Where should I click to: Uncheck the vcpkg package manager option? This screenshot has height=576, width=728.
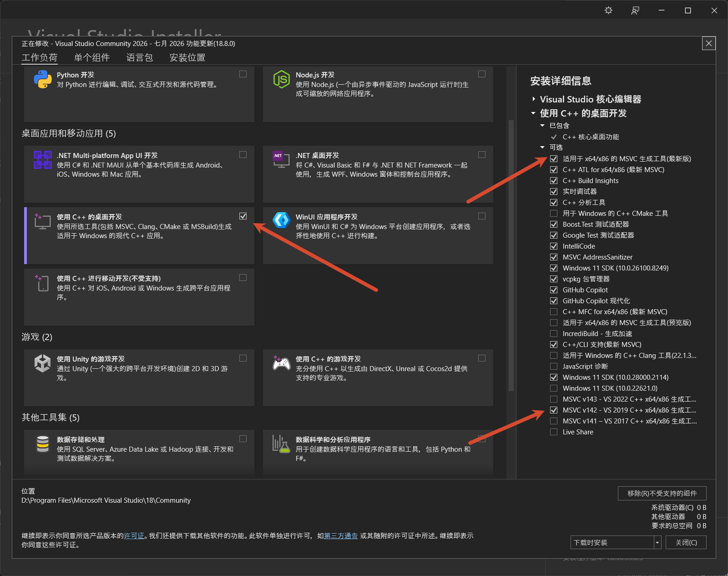pyautogui.click(x=554, y=279)
